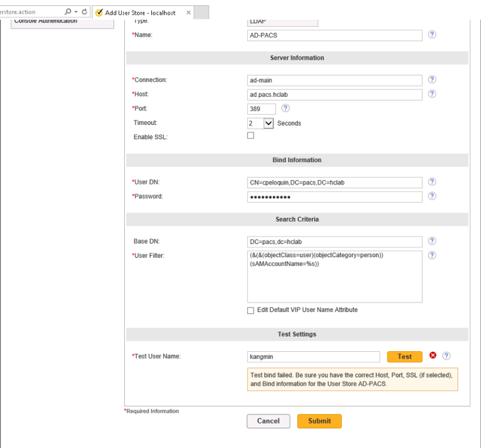Viewport: 481px width, 448px height.
Task: Click Add User Store tab favicon
Action: pyautogui.click(x=99, y=13)
